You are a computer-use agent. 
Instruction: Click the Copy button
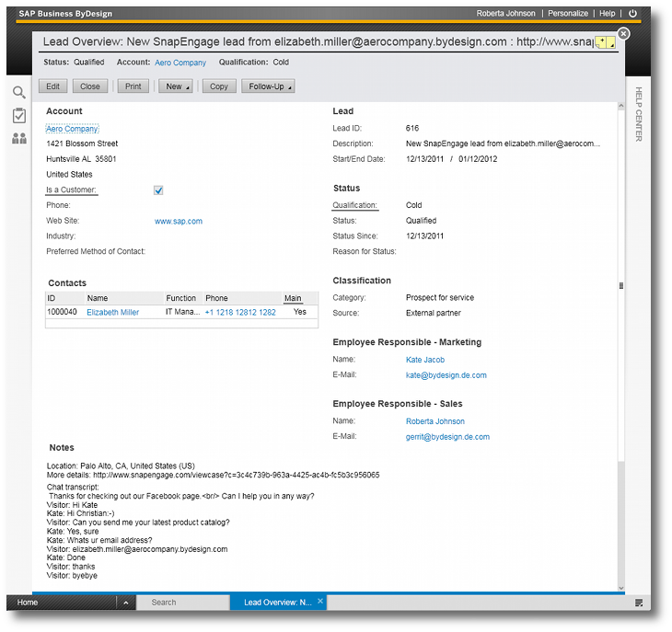218,86
